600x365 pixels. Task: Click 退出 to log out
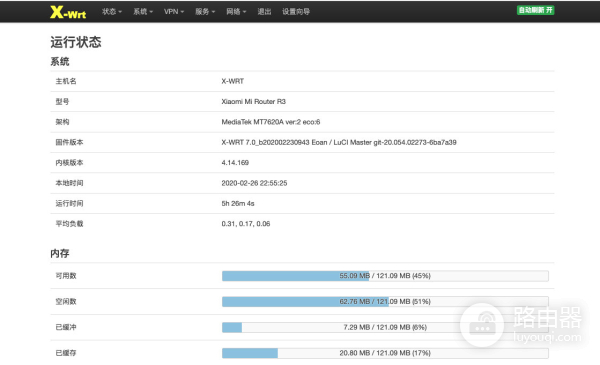pyautogui.click(x=264, y=11)
